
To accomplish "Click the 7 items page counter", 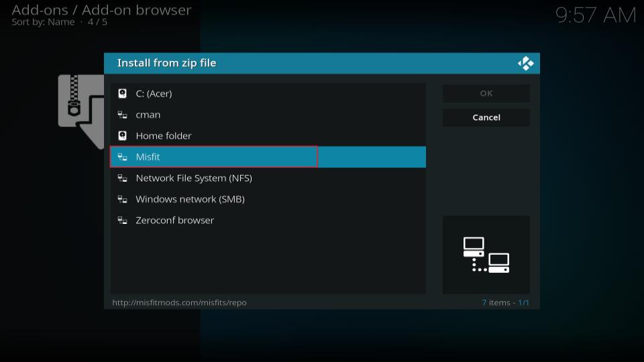I will [x=505, y=302].
